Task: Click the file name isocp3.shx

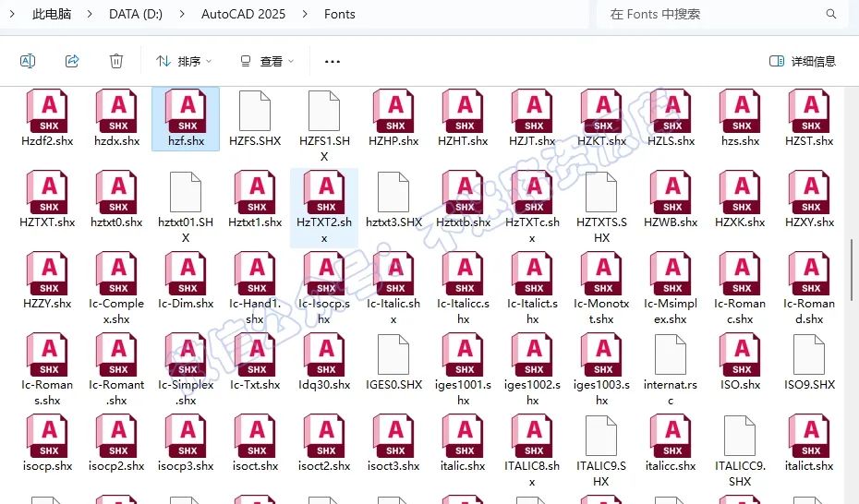Action: [x=186, y=466]
